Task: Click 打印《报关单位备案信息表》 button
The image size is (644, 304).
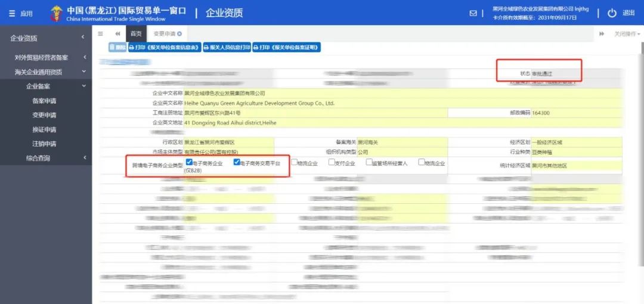Action: click(x=165, y=48)
